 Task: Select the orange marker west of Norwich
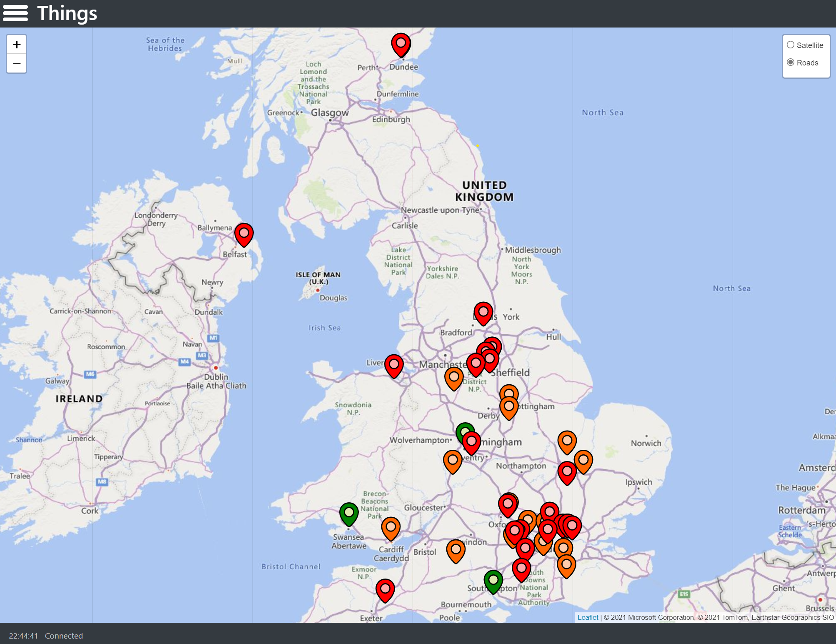(x=567, y=441)
